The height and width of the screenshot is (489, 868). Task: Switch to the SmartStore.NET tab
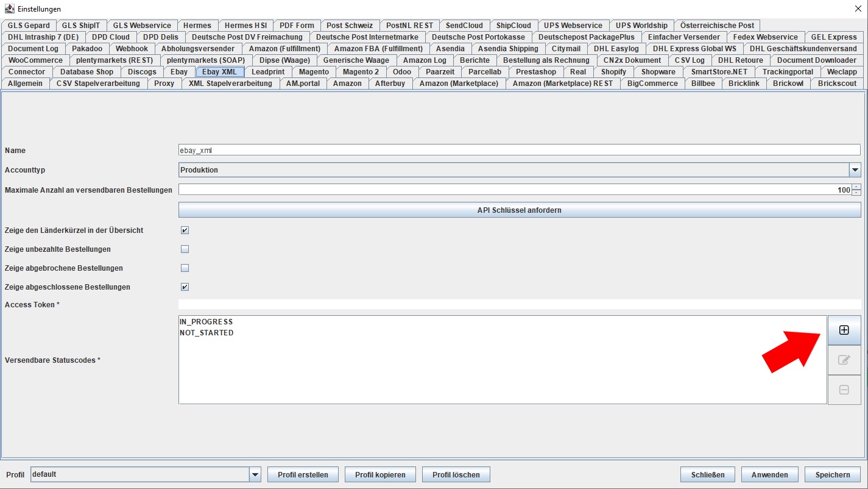click(719, 72)
